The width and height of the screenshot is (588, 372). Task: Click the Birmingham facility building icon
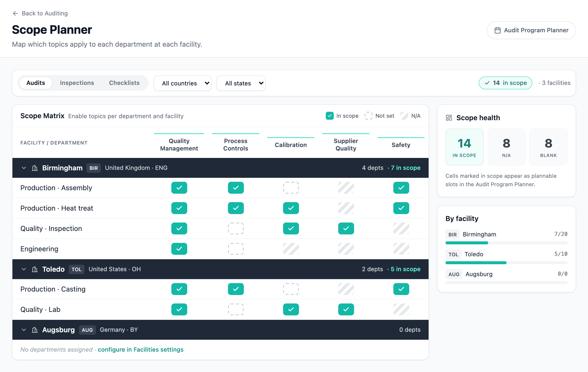click(x=35, y=168)
